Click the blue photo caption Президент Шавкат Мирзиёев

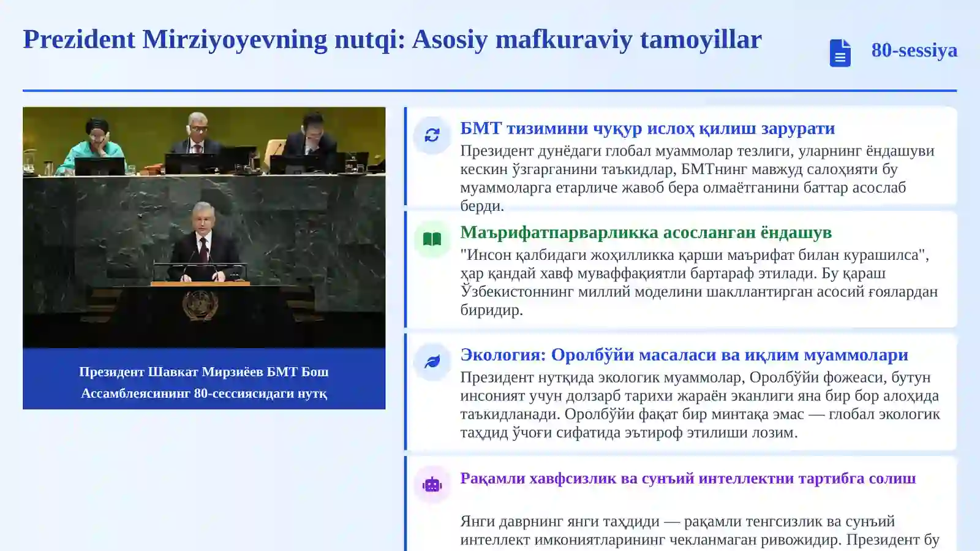click(x=204, y=382)
